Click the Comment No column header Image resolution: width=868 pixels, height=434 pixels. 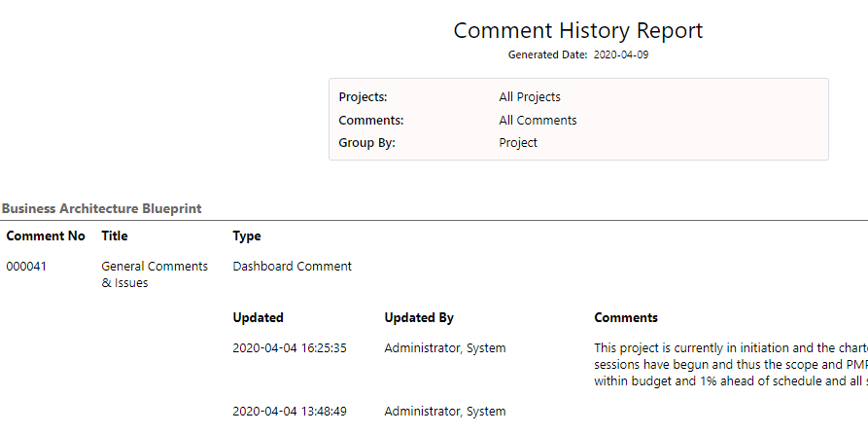pyautogui.click(x=46, y=236)
